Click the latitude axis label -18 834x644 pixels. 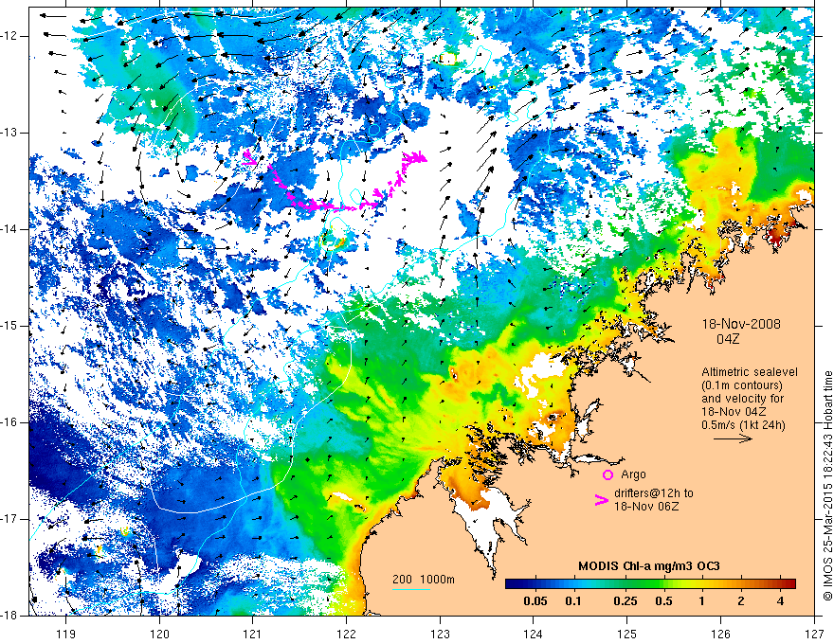pos(10,616)
